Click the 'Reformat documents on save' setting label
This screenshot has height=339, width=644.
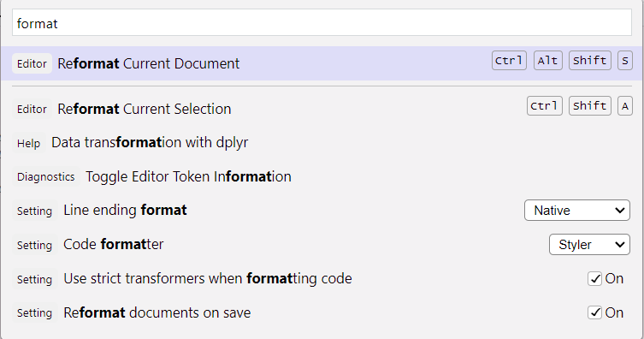[157, 312]
